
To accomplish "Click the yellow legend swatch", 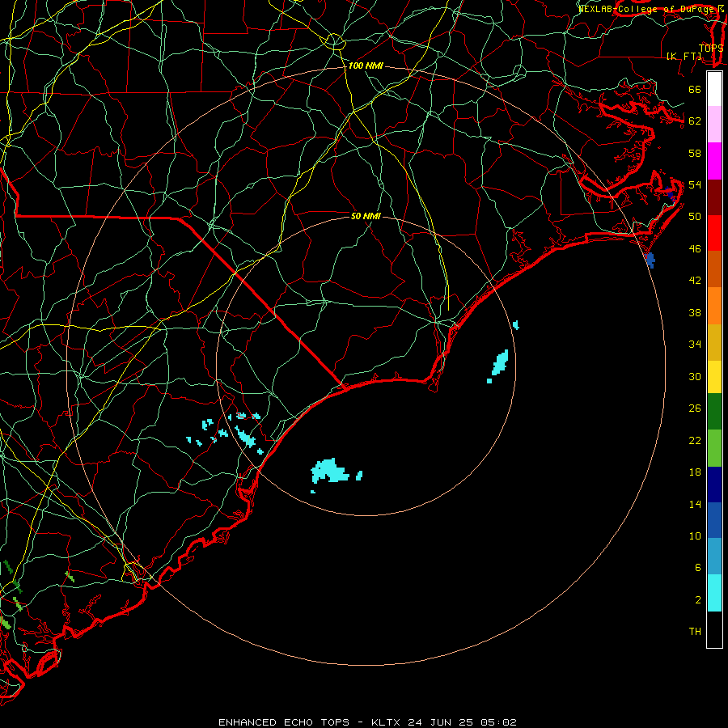I will click(x=714, y=377).
